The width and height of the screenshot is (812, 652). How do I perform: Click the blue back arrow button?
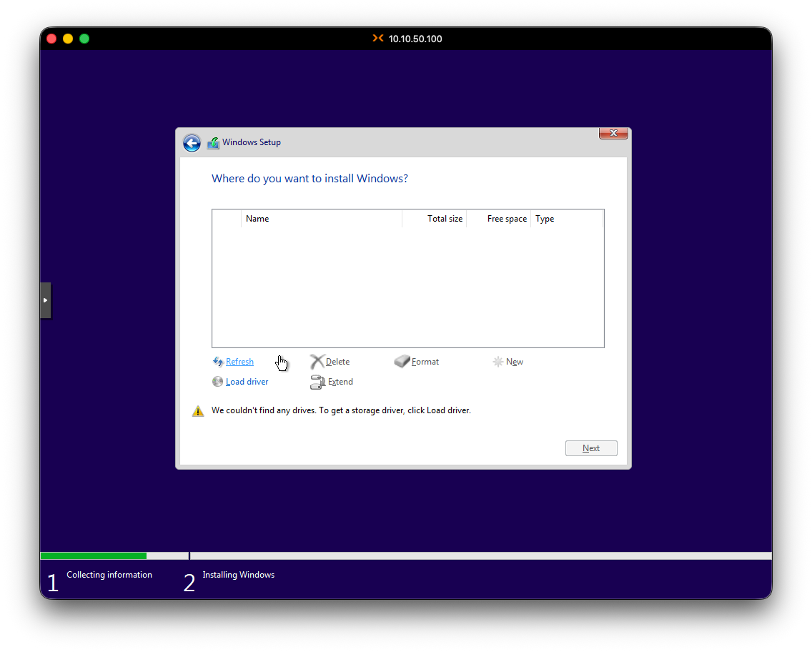coord(192,143)
